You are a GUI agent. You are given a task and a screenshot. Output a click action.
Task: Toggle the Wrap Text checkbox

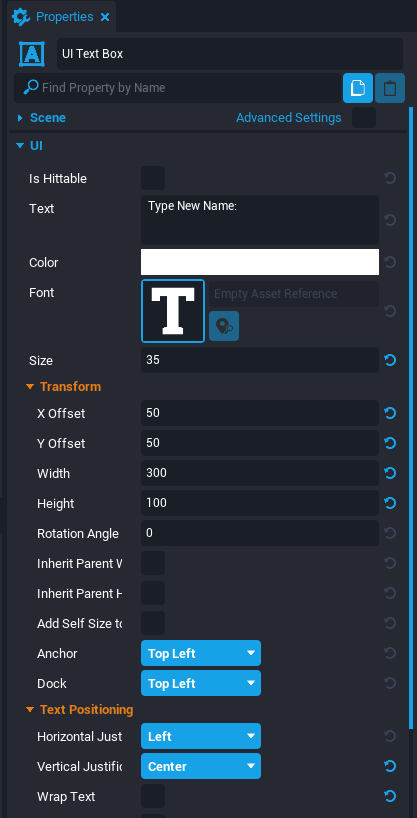pos(153,796)
